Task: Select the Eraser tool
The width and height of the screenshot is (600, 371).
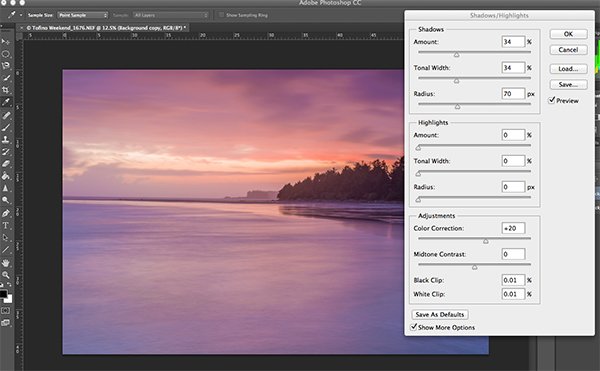Action: (x=5, y=164)
